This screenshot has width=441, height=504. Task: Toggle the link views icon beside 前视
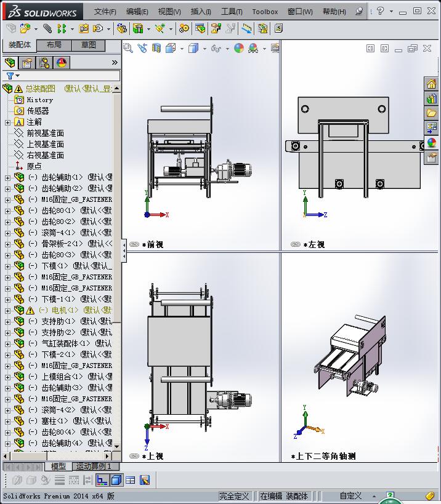(x=134, y=244)
